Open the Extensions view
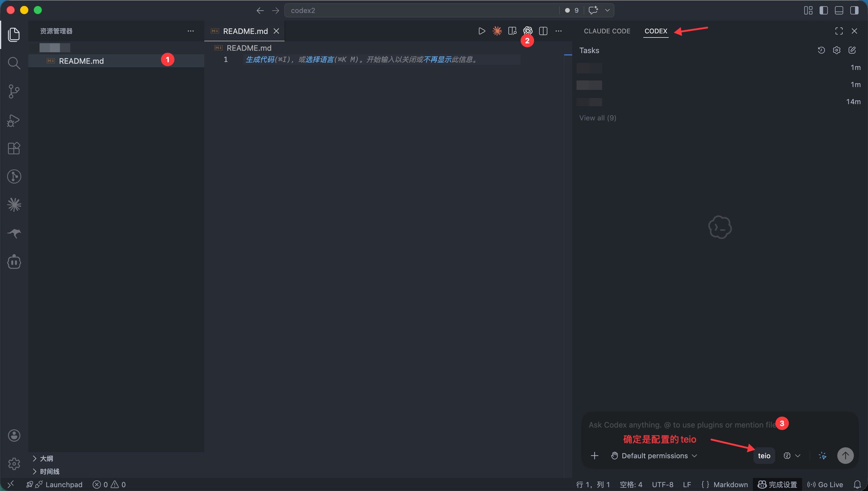Viewport: 868px width, 491px height. coord(14,148)
